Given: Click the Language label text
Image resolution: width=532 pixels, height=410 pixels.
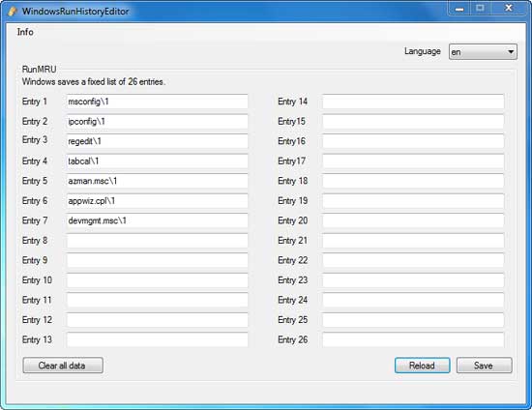Looking at the screenshot, I should [x=423, y=51].
